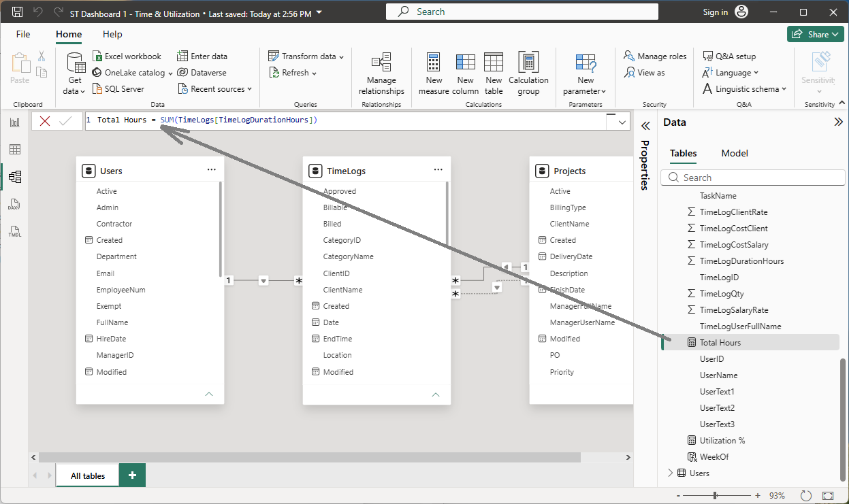This screenshot has height=504, width=849.
Task: Switch to Model tab in Data pane
Action: pyautogui.click(x=735, y=153)
